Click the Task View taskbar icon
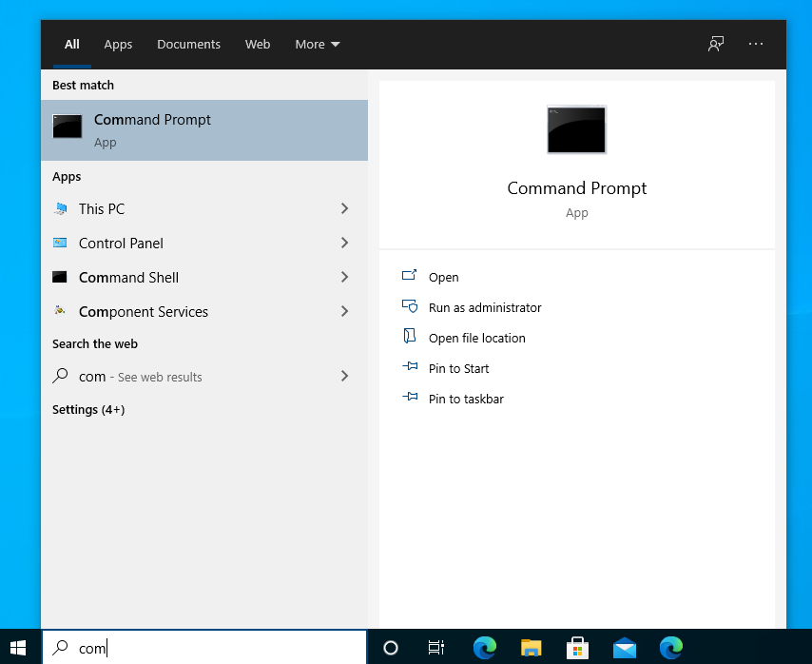Image resolution: width=812 pixels, height=664 pixels. pyautogui.click(x=436, y=648)
